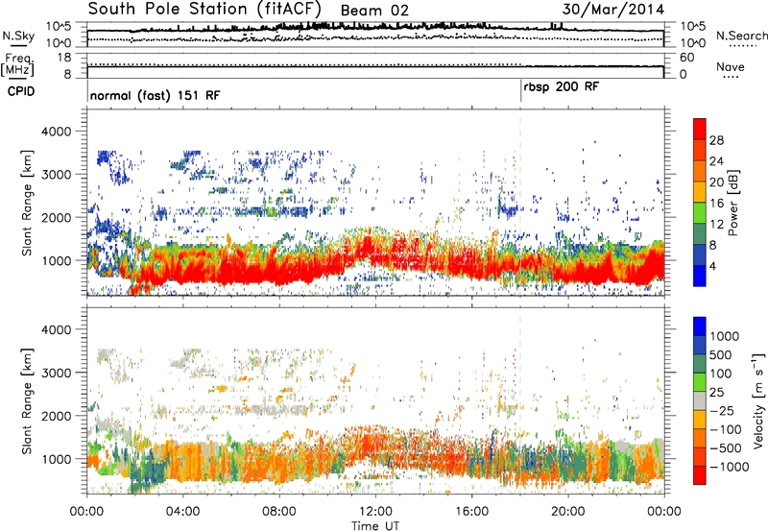Click the "16:00" time axis tick label
Viewport: 768px width, 532px height.
pyautogui.click(x=471, y=512)
